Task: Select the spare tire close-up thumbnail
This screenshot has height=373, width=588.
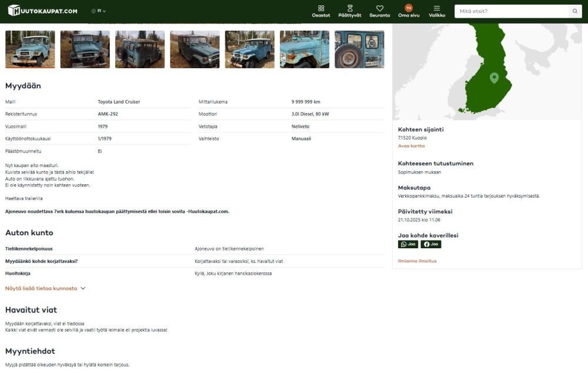Action: pos(359,49)
